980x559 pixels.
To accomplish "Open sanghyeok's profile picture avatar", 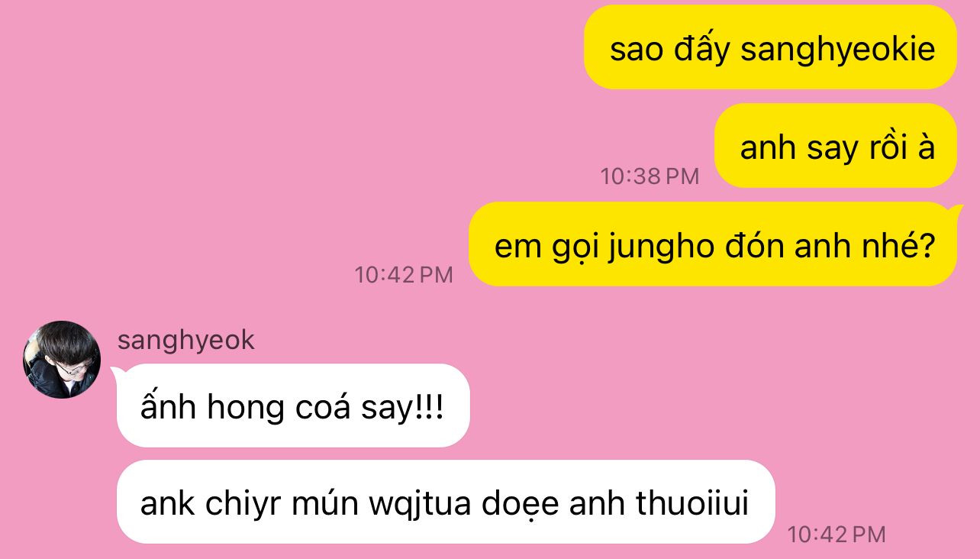I will point(62,360).
